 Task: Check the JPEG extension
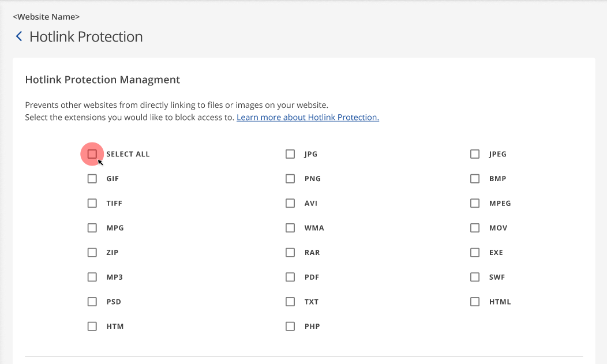tap(475, 154)
